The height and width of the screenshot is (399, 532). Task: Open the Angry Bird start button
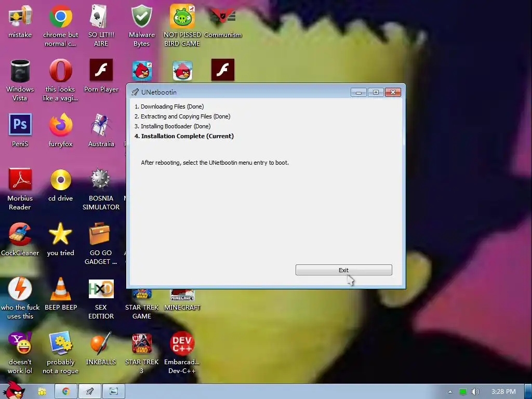coord(14,390)
